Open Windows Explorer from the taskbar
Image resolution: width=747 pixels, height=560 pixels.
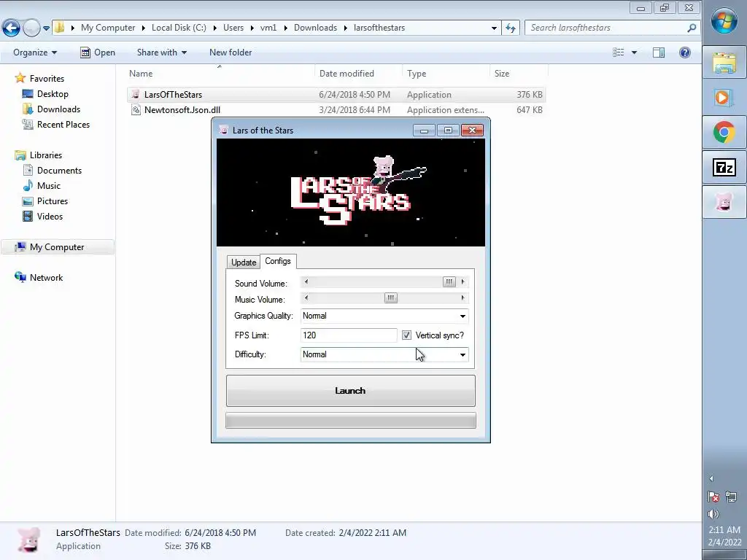click(724, 63)
